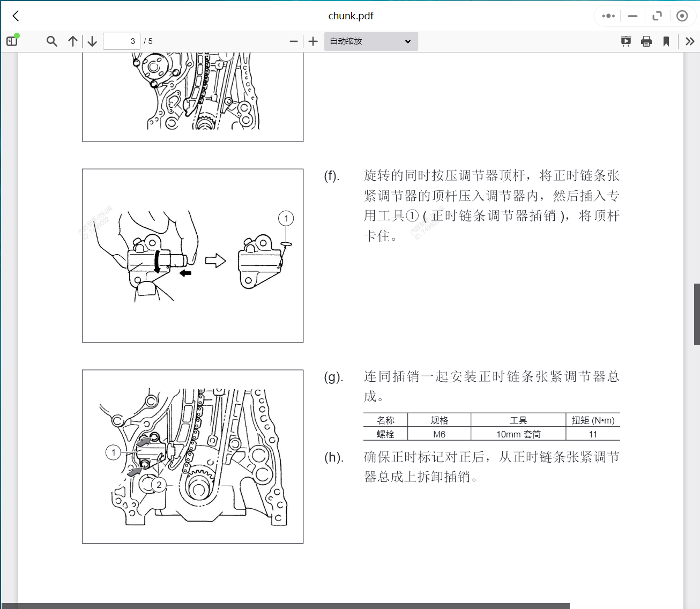Zoom in on the document
This screenshot has width=700, height=609.
[312, 41]
